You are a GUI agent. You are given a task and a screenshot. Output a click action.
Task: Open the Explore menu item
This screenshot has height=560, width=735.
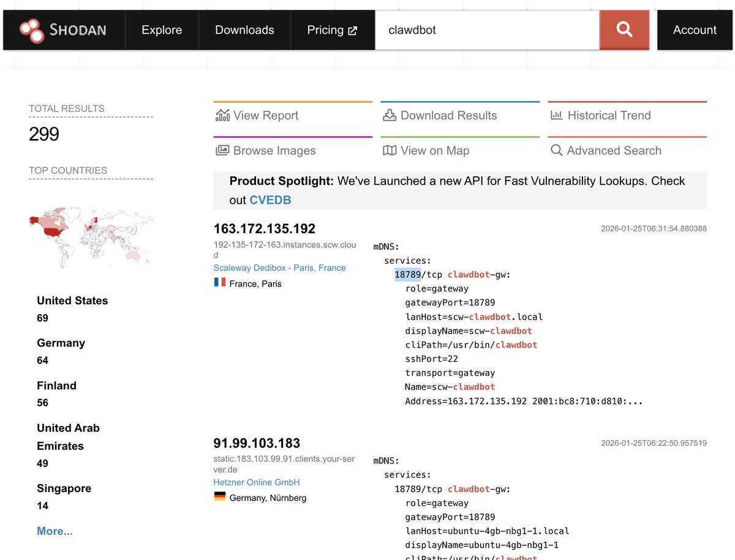(x=162, y=30)
